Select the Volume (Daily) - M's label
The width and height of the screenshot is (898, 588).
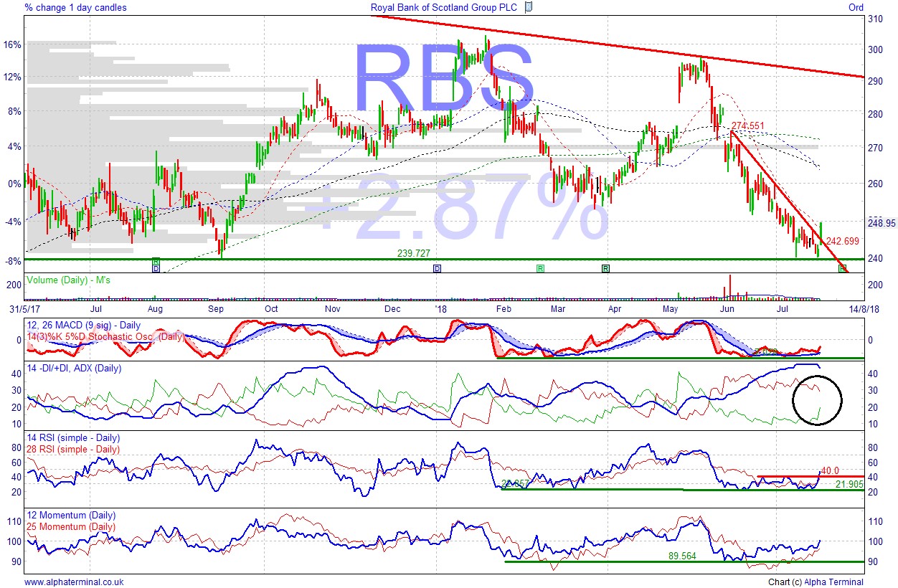[69, 279]
